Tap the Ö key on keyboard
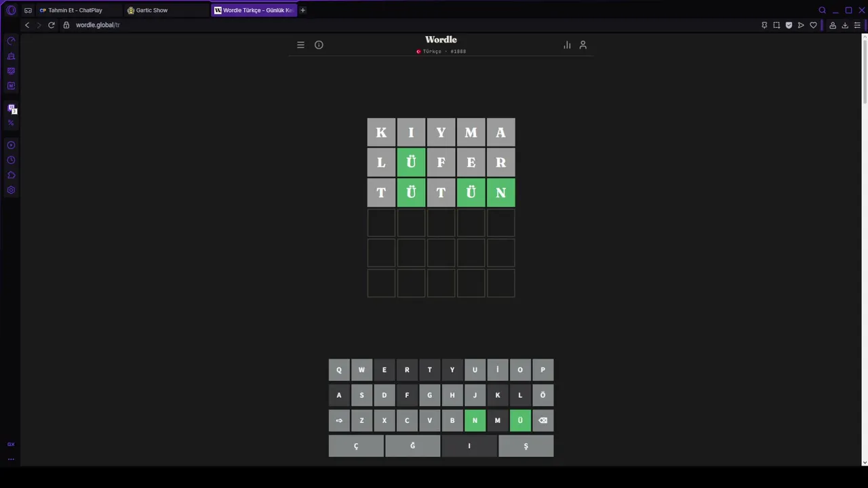The image size is (868, 488). click(x=542, y=395)
